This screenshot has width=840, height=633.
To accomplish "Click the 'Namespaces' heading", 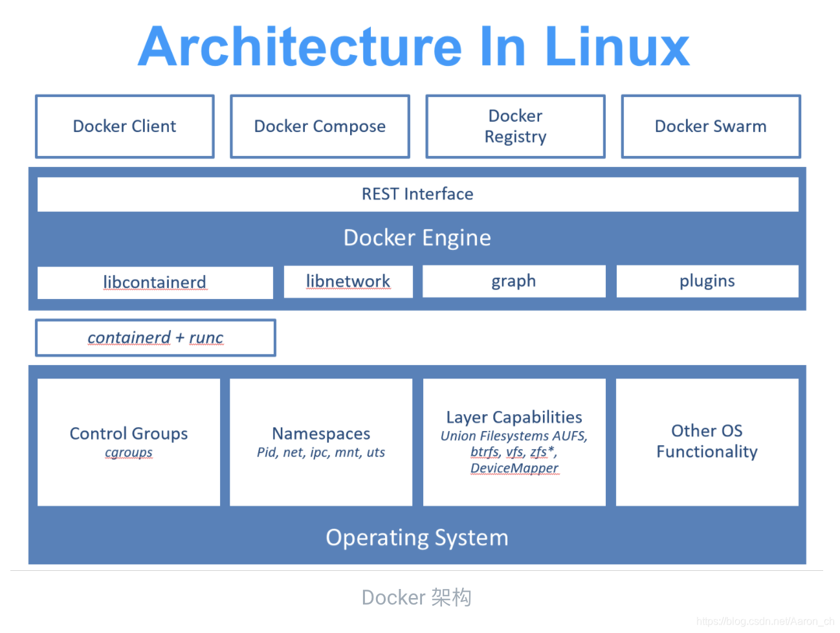I will point(321,433).
